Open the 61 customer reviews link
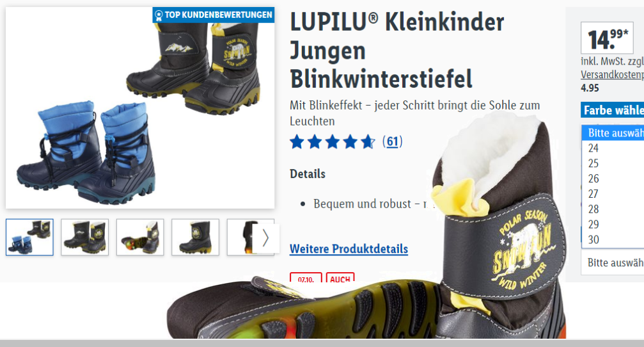The image size is (644, 347). pyautogui.click(x=392, y=141)
